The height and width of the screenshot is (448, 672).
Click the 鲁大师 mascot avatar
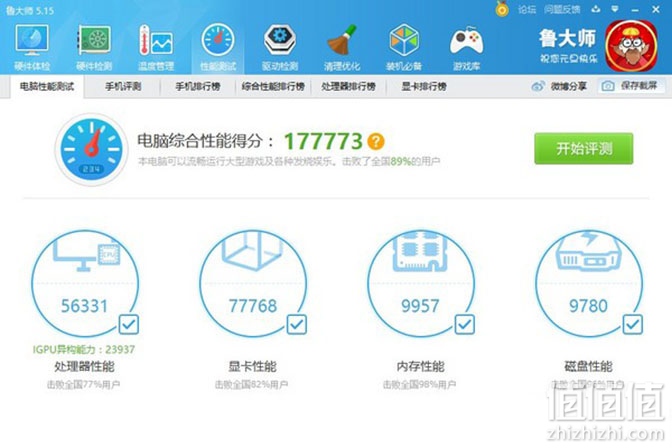(x=631, y=46)
